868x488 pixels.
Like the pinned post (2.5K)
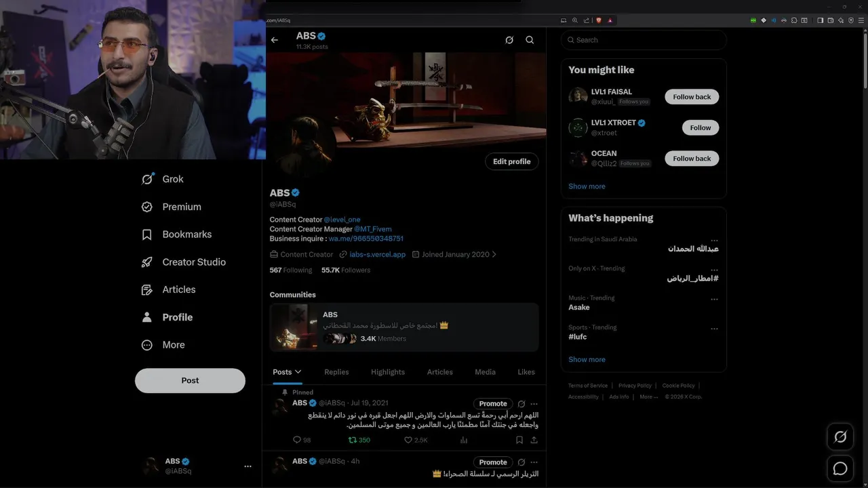pos(416,440)
